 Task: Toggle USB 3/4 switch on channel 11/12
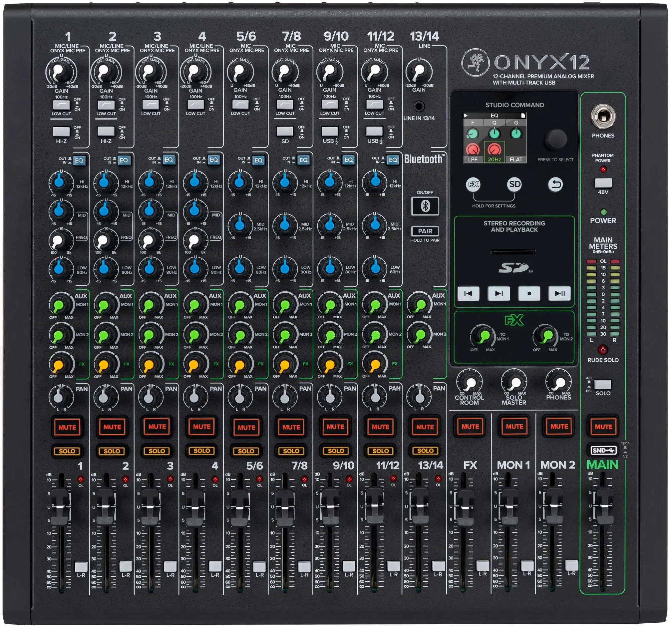[x=374, y=131]
